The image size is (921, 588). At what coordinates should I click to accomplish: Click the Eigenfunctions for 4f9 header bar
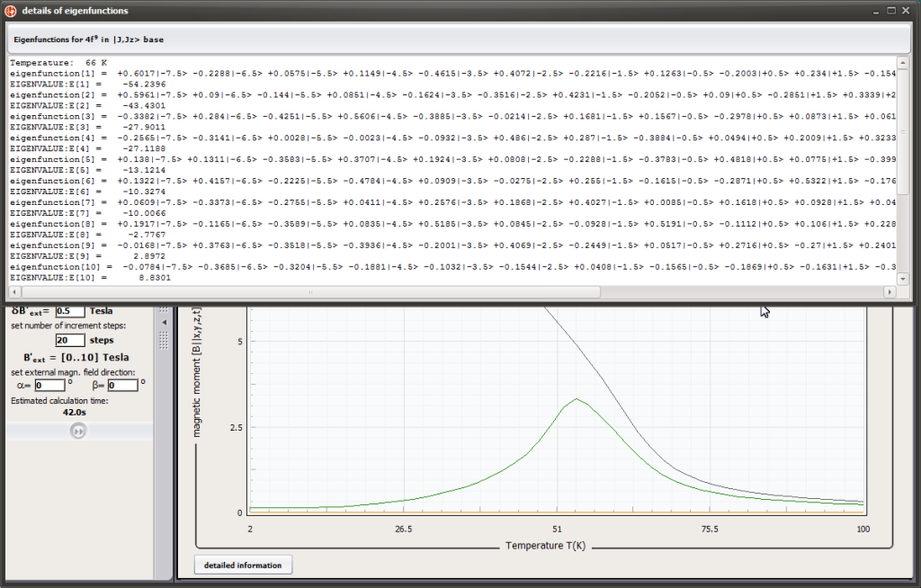pos(90,40)
